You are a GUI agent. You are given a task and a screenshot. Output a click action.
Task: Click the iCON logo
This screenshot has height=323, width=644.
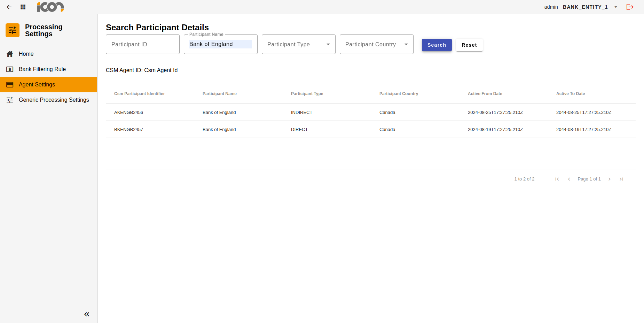pyautogui.click(x=50, y=7)
